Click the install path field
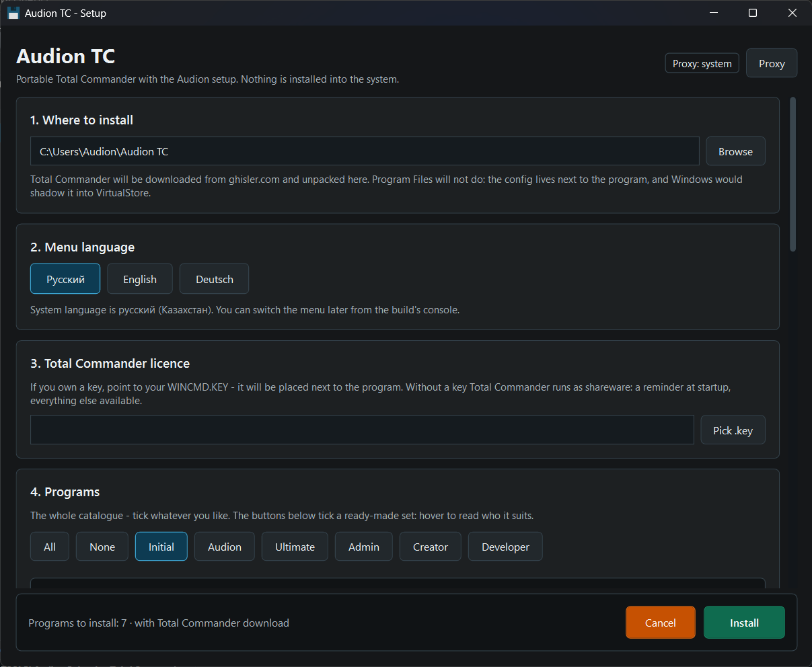 pos(365,151)
